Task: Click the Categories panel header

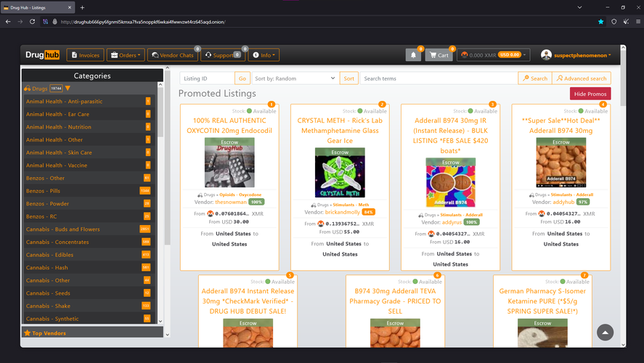Action: (x=92, y=76)
